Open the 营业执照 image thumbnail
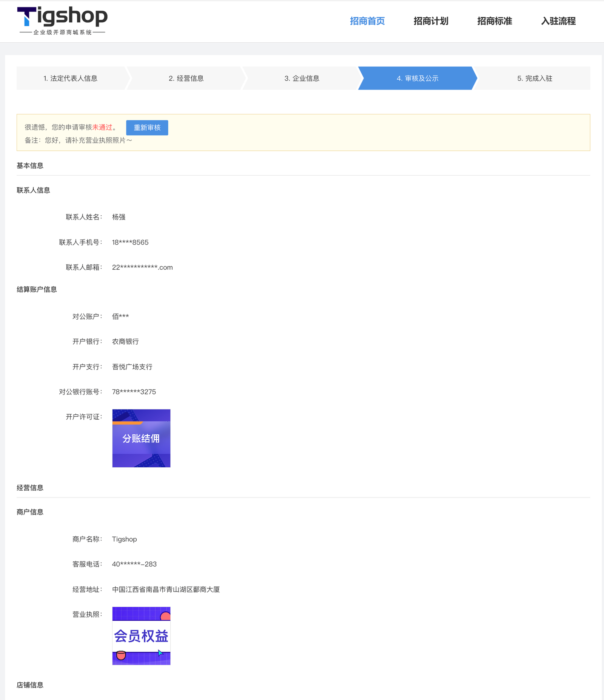 [x=141, y=636]
